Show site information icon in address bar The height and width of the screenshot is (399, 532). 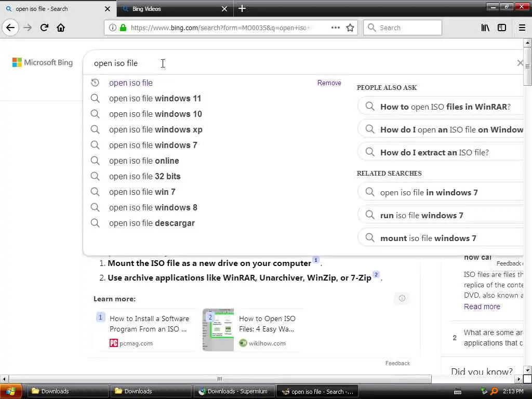112,28
